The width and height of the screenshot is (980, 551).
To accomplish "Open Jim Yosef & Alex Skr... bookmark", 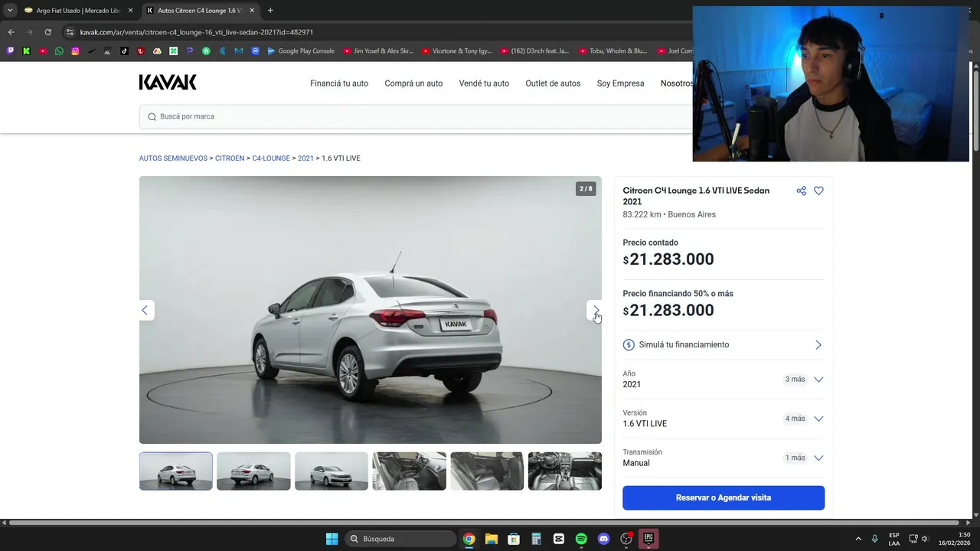I will click(x=378, y=51).
